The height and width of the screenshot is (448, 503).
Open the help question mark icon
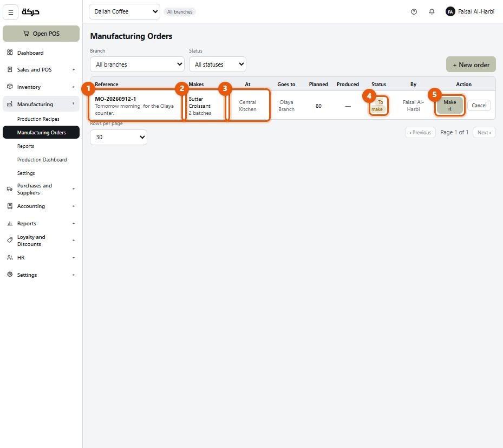tap(414, 12)
